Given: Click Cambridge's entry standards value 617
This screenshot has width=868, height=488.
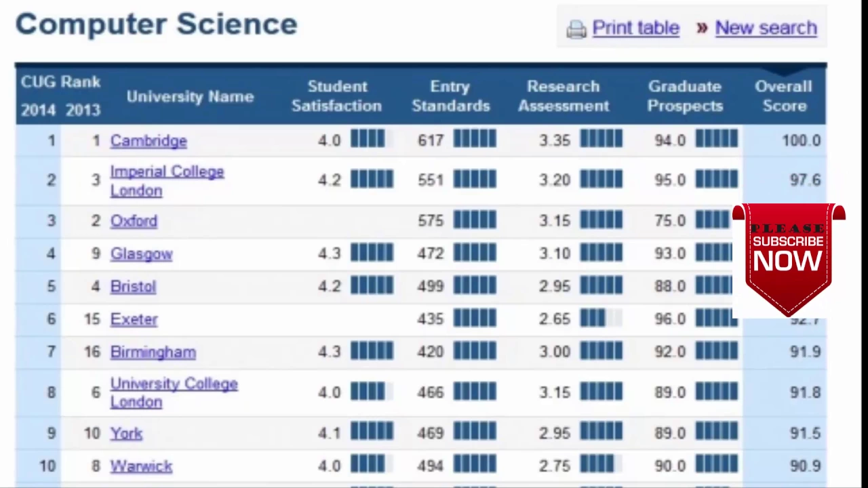Looking at the screenshot, I should 431,140.
